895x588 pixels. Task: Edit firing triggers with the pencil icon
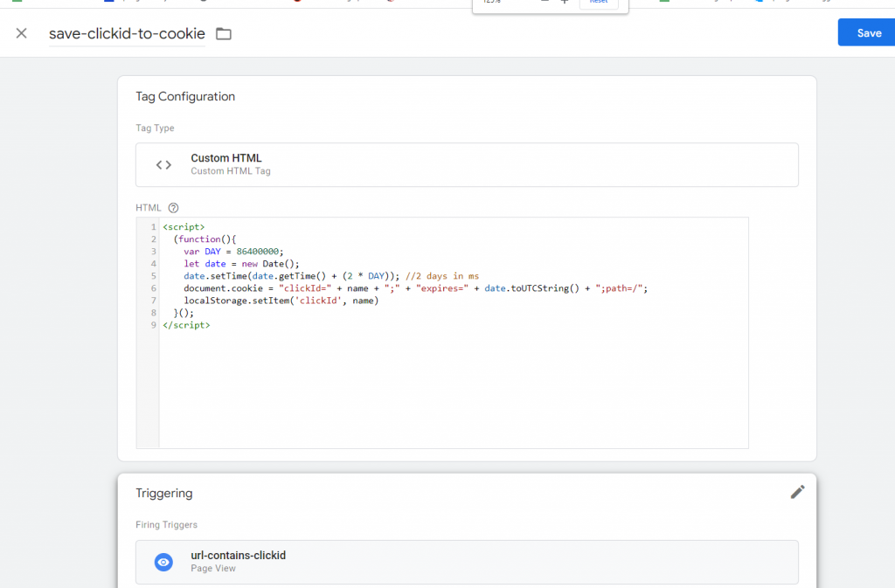[797, 492]
